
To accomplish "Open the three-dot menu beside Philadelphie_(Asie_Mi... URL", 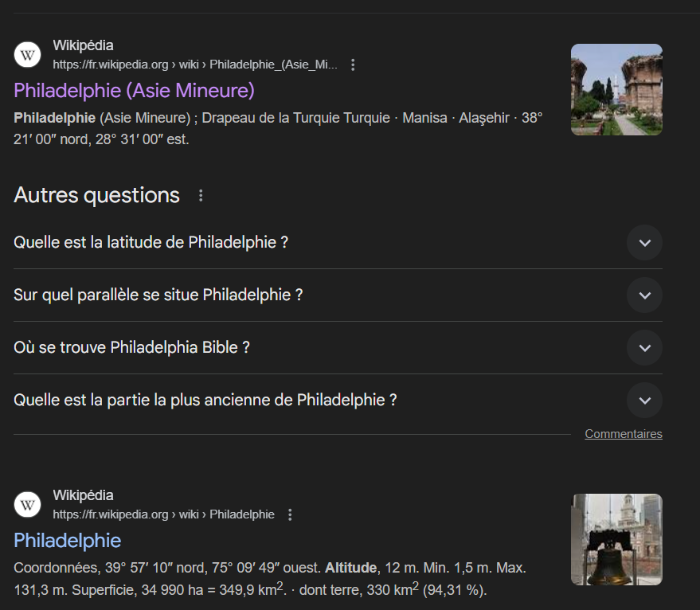I will point(353,65).
